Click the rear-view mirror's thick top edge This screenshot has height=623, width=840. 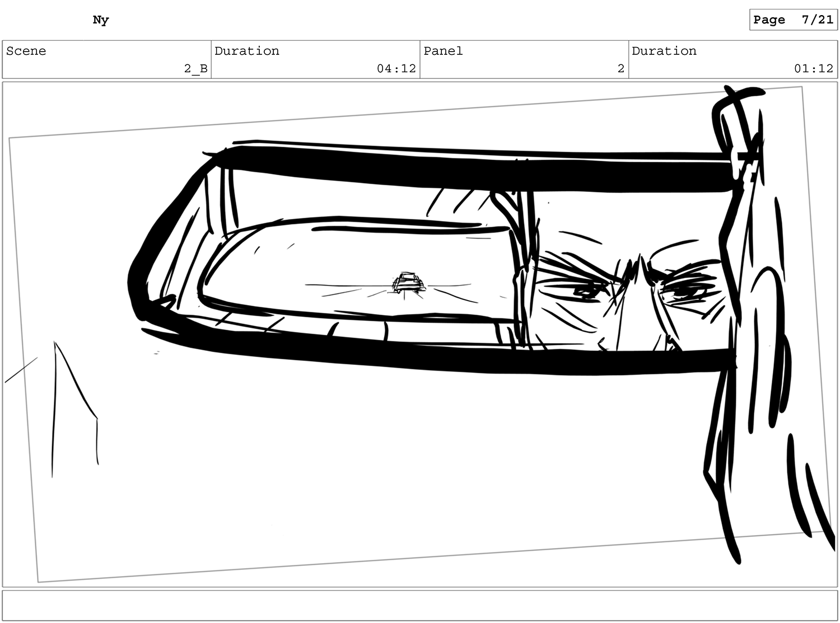[x=476, y=168]
